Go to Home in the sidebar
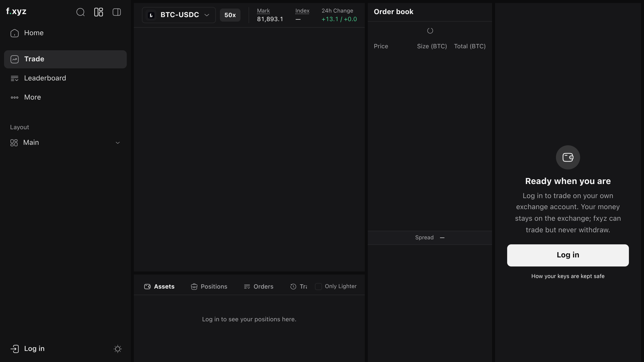Image resolution: width=644 pixels, height=362 pixels. 65,33
